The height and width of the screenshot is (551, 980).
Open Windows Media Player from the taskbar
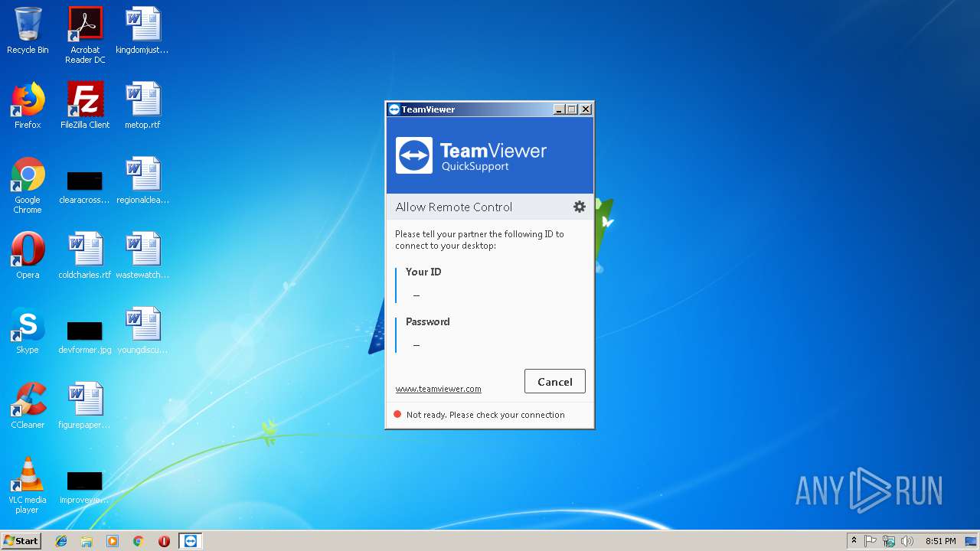pyautogui.click(x=113, y=541)
